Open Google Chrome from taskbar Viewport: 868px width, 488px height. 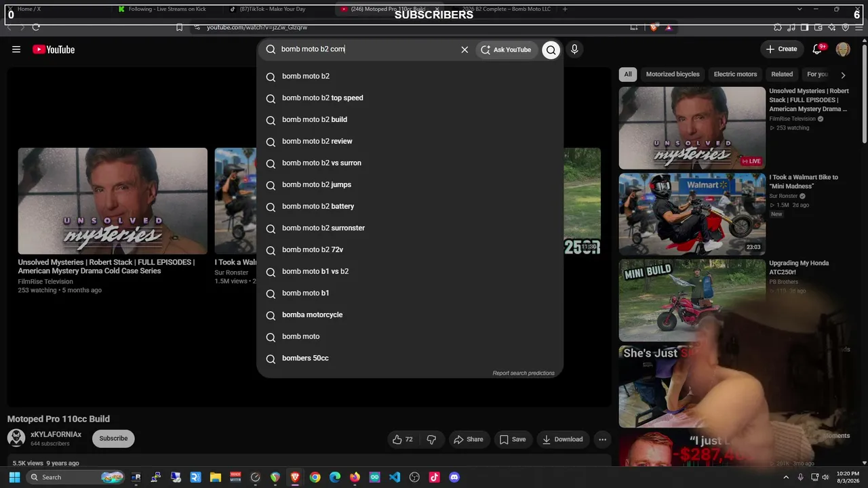(315, 477)
